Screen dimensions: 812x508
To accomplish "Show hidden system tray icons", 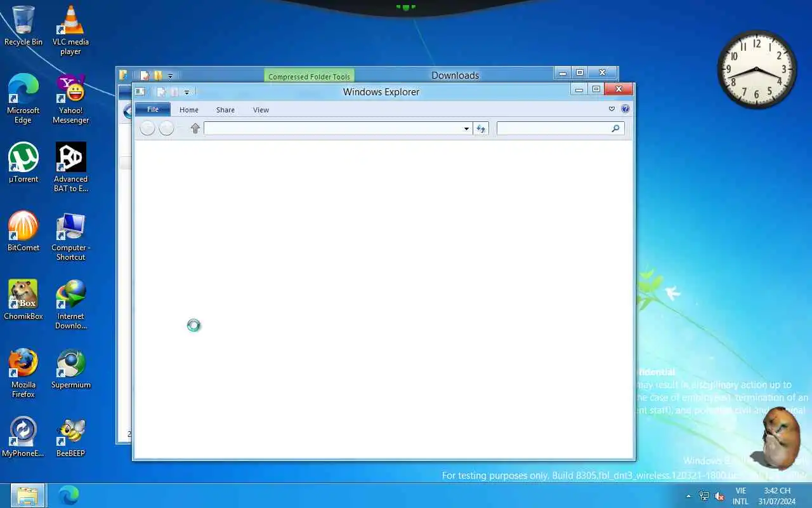I will pos(689,496).
